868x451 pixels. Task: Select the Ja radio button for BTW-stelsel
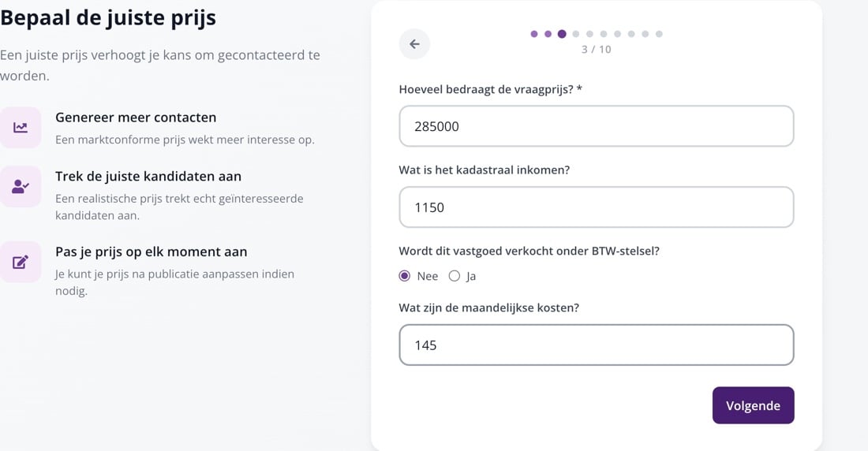[455, 276]
